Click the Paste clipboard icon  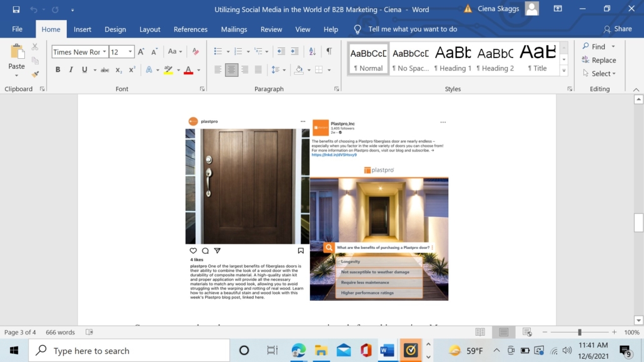[x=17, y=52]
